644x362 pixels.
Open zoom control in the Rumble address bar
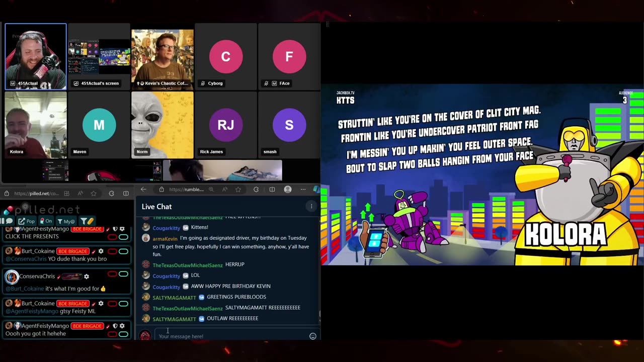(x=211, y=190)
